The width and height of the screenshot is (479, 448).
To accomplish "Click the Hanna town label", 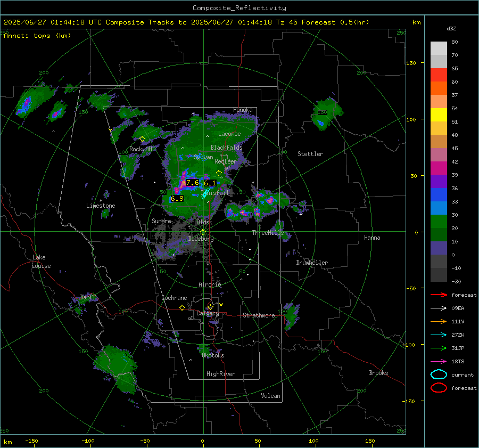I will click(x=372, y=238).
